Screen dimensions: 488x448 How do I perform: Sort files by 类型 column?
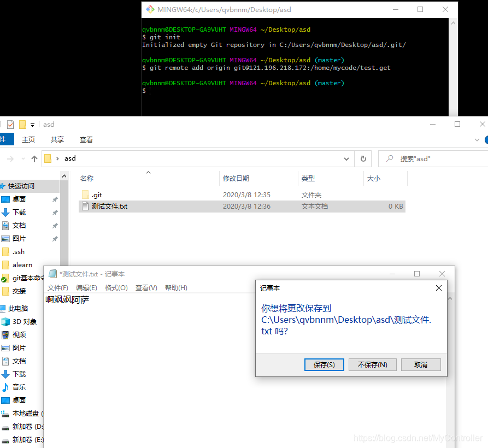(308, 178)
